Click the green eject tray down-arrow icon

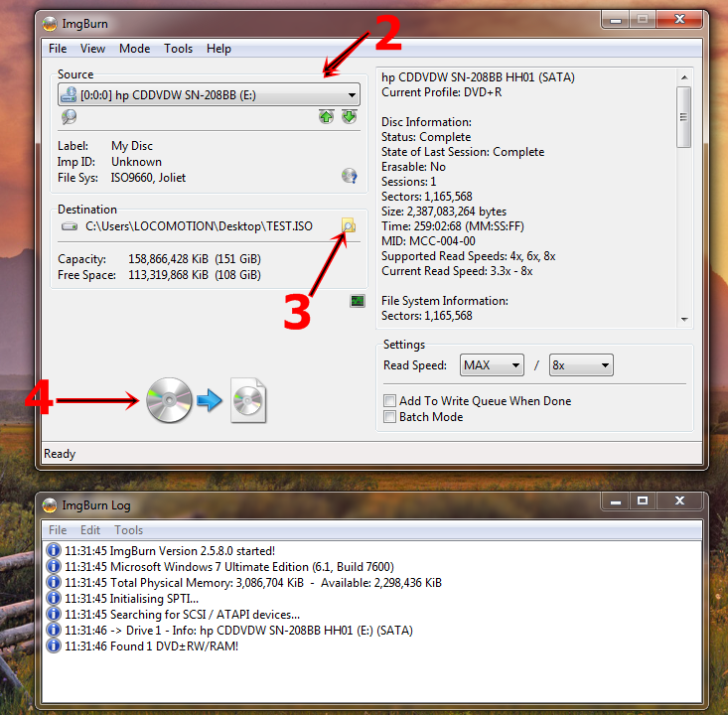350,116
